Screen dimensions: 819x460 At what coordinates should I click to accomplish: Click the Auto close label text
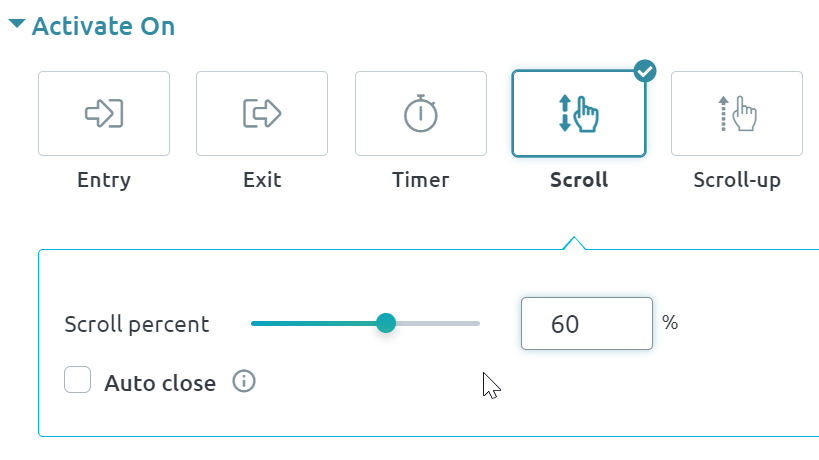[x=160, y=382]
